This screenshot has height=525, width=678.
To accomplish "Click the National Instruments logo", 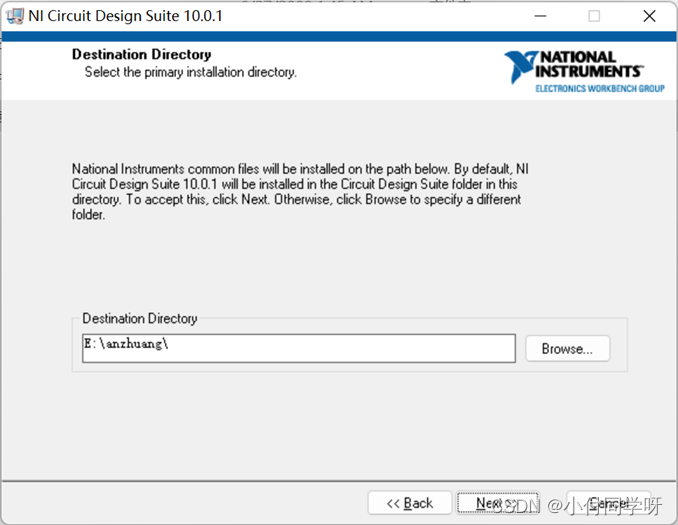I will 584,71.
